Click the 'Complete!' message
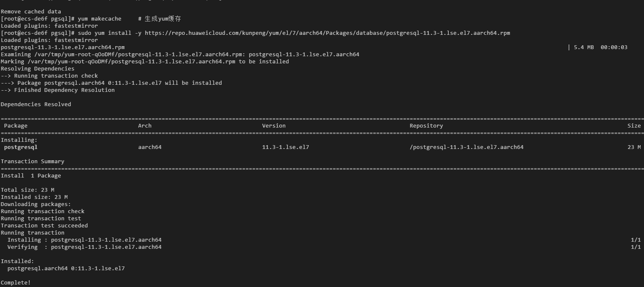Viewport: 644px width, 287px height. pyautogui.click(x=16, y=282)
